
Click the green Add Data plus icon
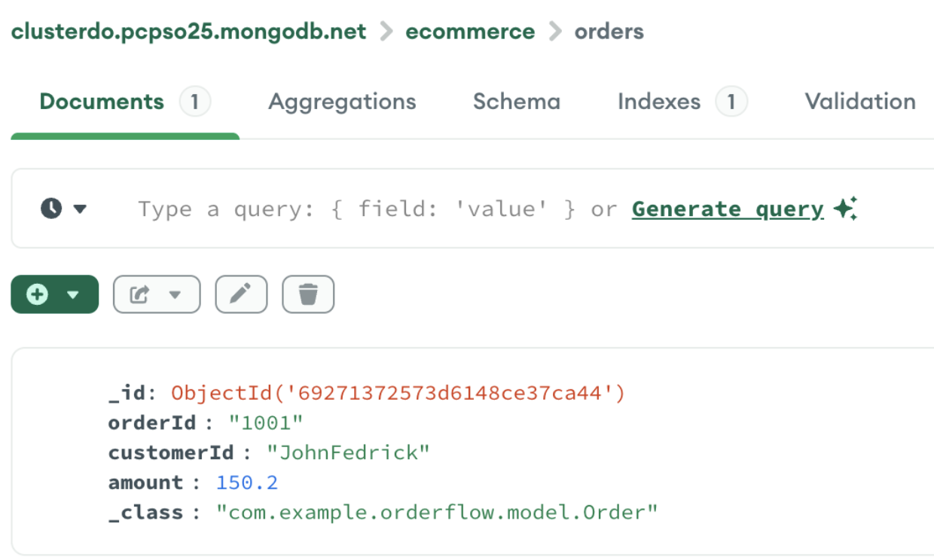[x=38, y=294]
